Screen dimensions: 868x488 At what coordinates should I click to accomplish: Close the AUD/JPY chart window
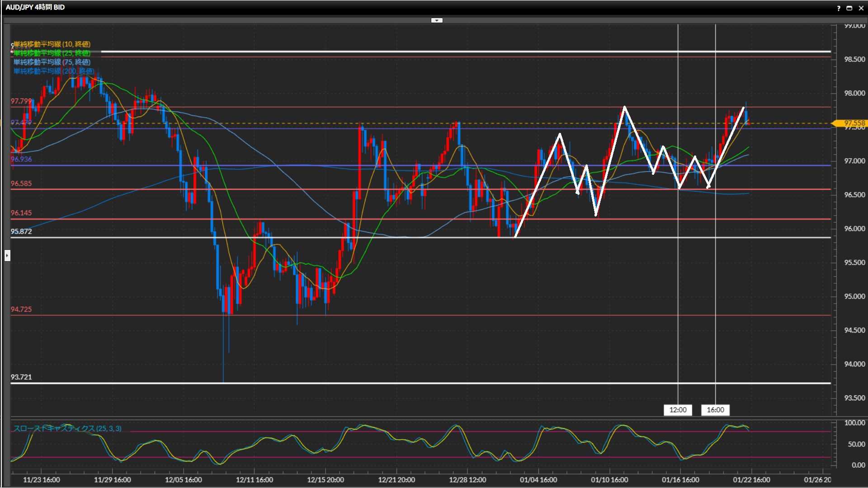(x=861, y=8)
